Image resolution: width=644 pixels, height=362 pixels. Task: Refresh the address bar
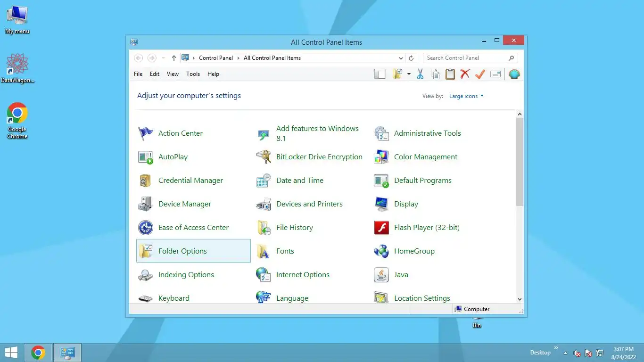(411, 58)
